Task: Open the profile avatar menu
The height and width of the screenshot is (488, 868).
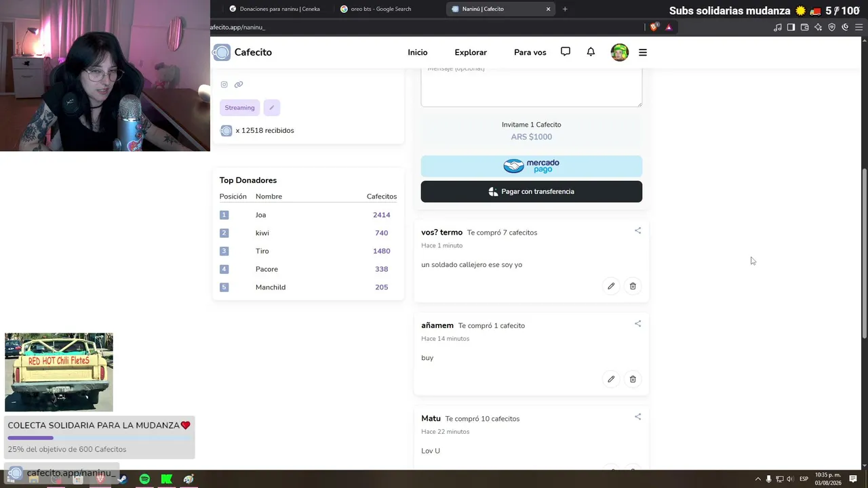Action: 620,52
